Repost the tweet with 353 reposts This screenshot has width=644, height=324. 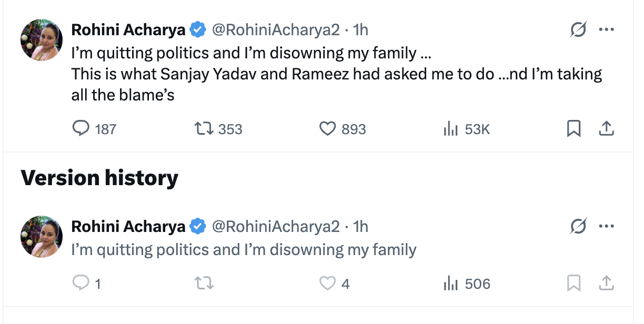point(204,128)
